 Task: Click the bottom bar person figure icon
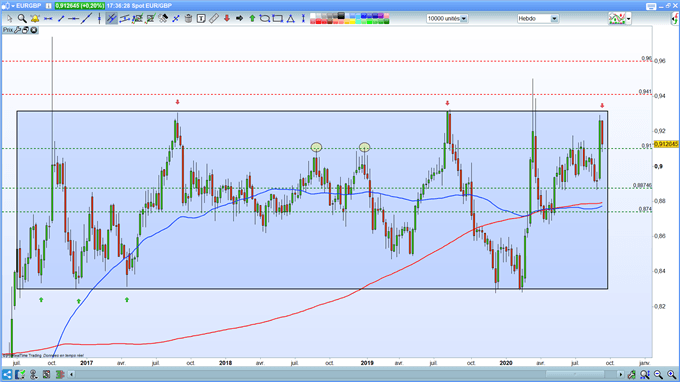pos(33,374)
